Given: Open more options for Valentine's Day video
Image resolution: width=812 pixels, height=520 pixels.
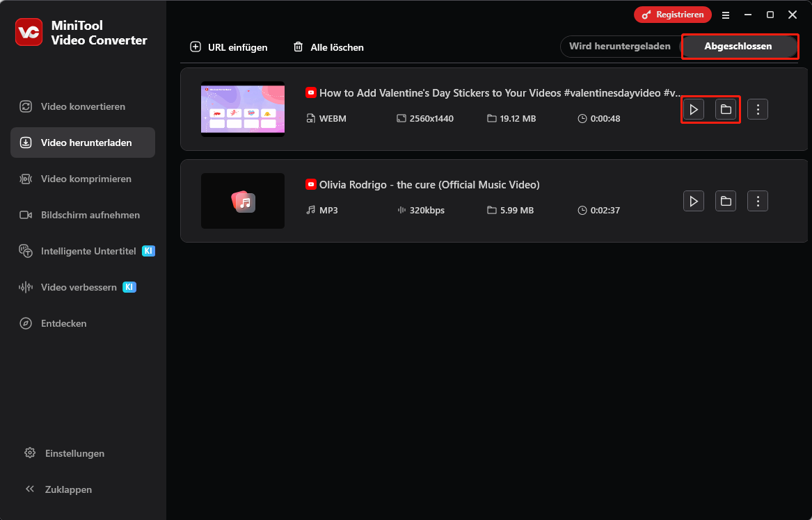Looking at the screenshot, I should pos(758,109).
